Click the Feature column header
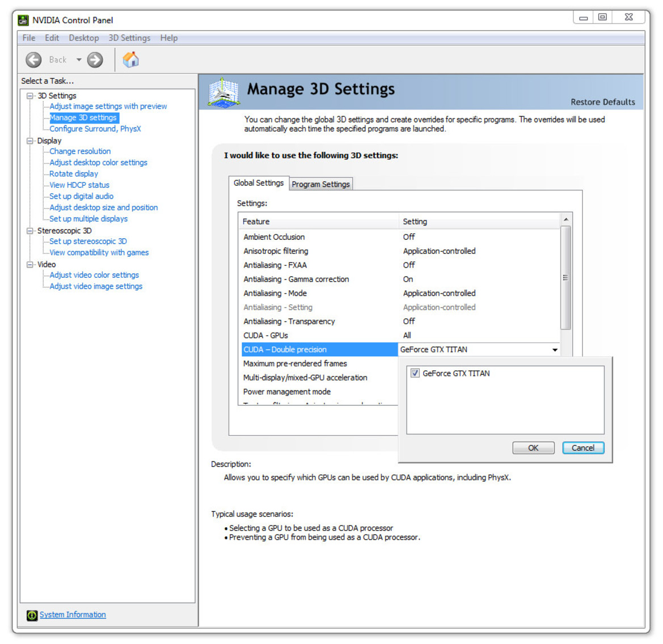 (319, 222)
